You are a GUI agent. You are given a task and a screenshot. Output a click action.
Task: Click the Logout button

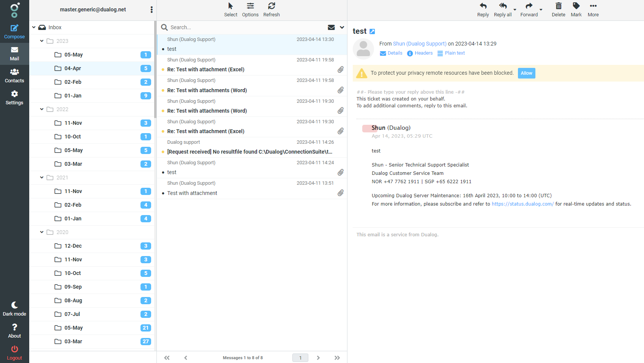pos(14,353)
